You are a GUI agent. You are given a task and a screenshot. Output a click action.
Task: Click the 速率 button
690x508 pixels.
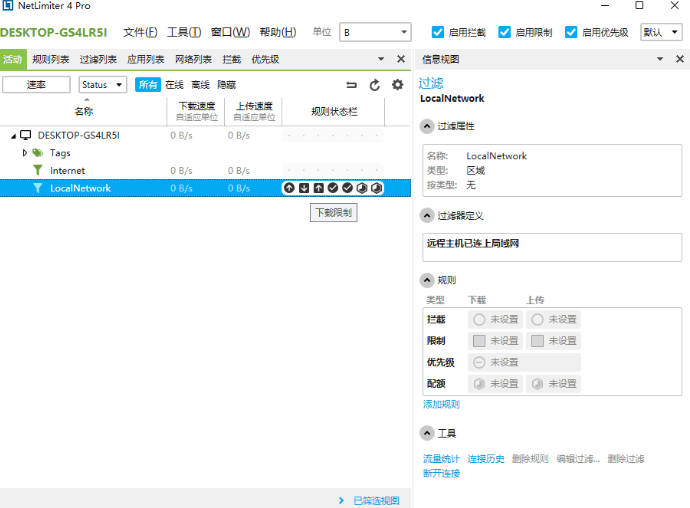pos(36,85)
